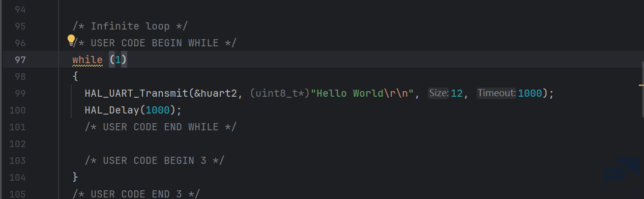Image resolution: width=644 pixels, height=199 pixels.
Task: Click the USER CODE BEGIN WHILE comment
Action: point(155,43)
